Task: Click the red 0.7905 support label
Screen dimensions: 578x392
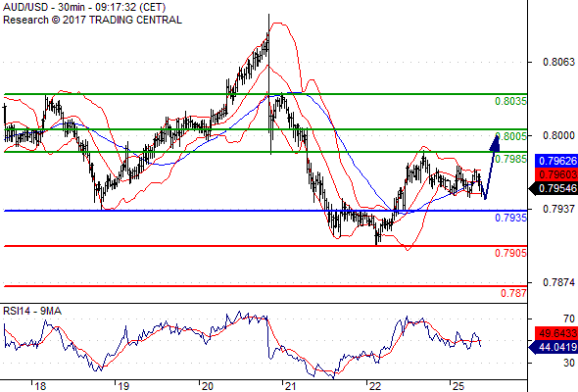Action: [510, 253]
